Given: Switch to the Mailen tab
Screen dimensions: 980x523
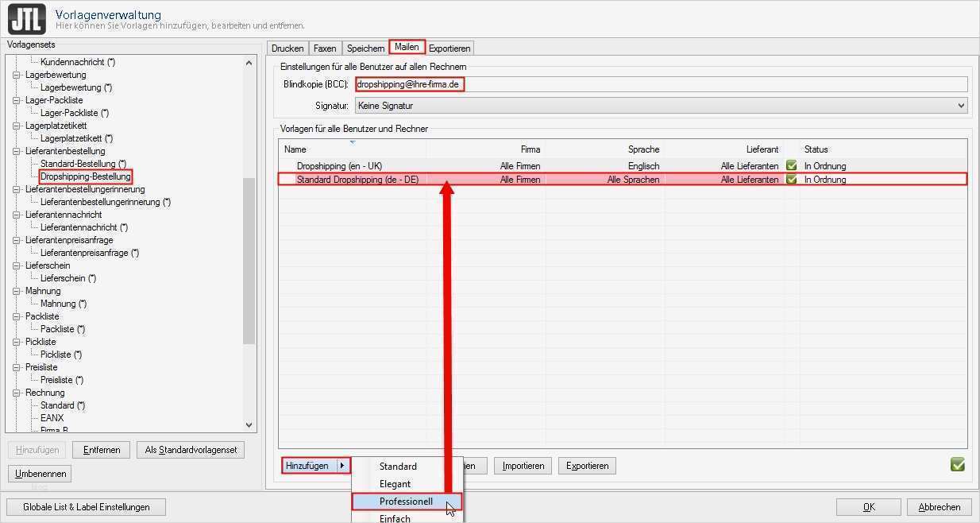Looking at the screenshot, I should tap(407, 47).
